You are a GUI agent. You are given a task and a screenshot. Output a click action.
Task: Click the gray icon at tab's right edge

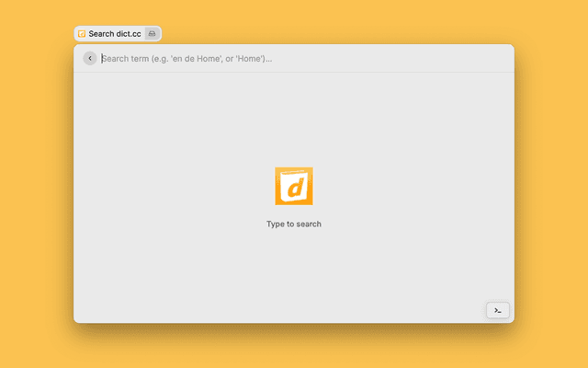click(x=153, y=33)
